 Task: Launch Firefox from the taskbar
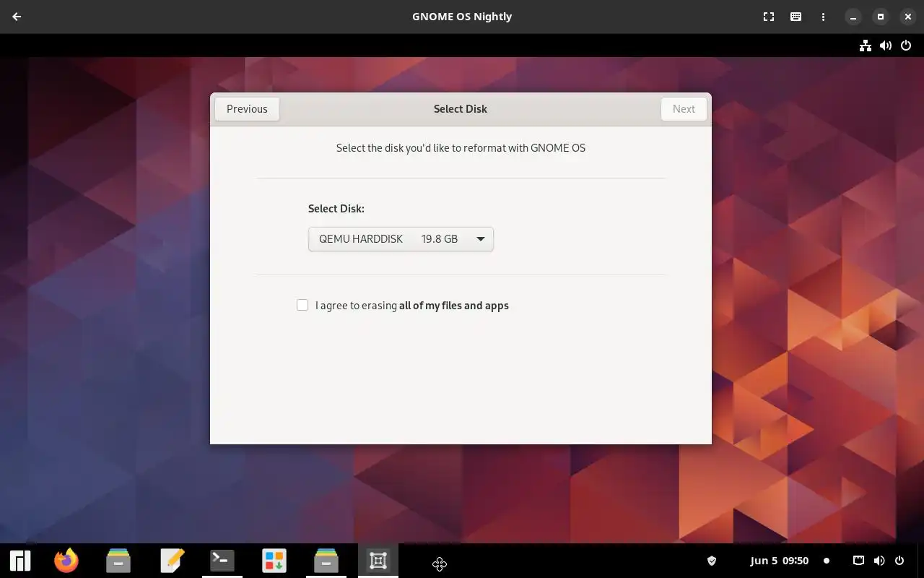(x=66, y=561)
